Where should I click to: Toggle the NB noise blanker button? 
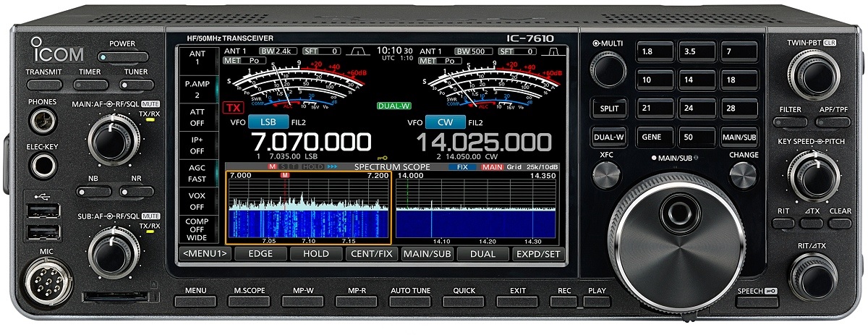pyautogui.click(x=93, y=192)
